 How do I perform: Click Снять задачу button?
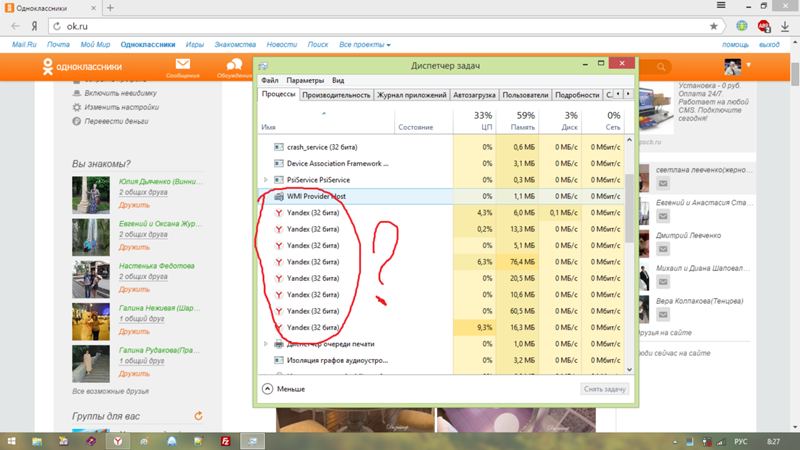605,389
